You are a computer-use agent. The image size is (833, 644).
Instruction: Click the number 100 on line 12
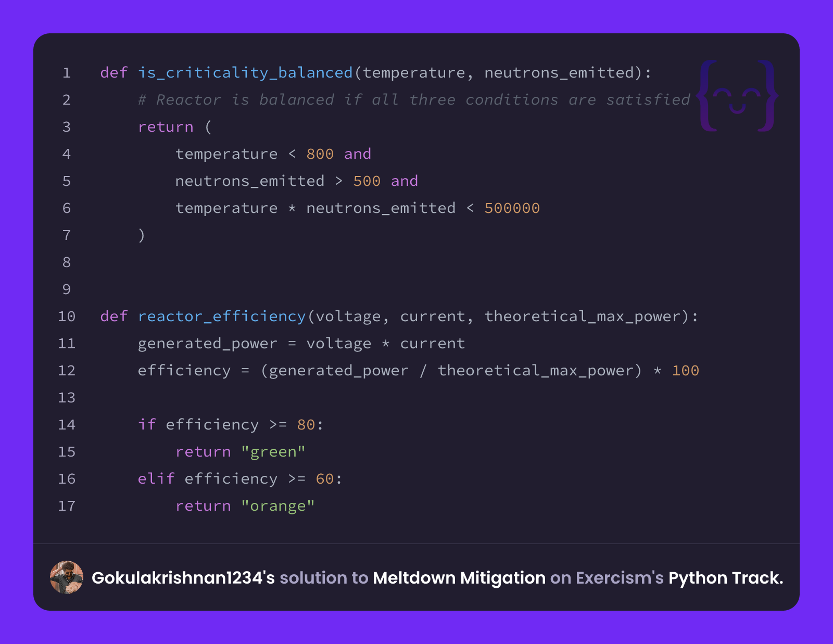coord(686,370)
